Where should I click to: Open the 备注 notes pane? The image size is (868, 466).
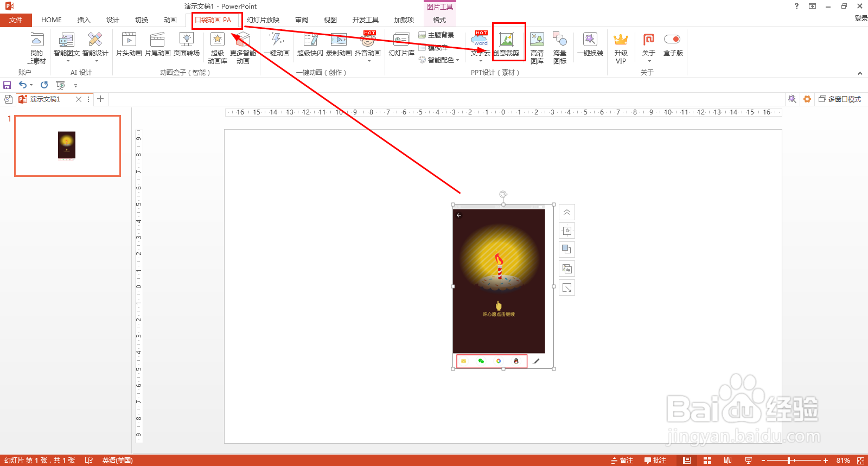click(x=622, y=461)
